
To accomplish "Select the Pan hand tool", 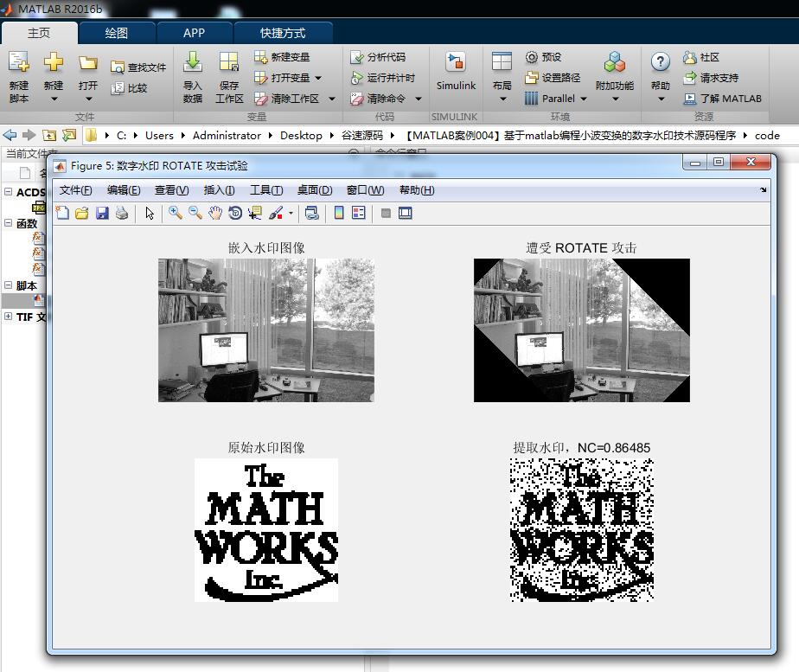I will [x=215, y=213].
